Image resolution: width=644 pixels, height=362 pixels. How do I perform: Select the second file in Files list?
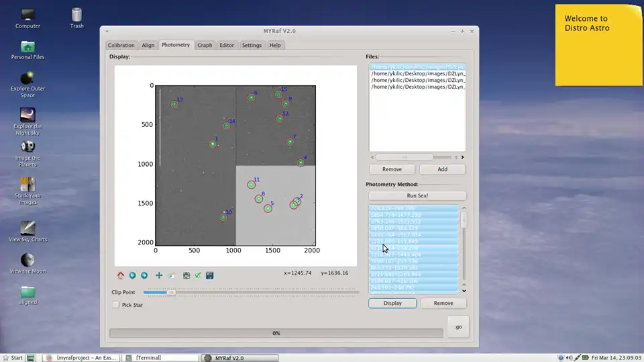coord(417,73)
